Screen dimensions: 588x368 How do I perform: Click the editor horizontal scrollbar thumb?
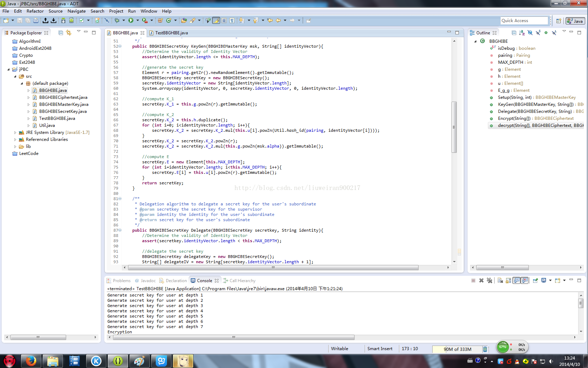(x=273, y=267)
